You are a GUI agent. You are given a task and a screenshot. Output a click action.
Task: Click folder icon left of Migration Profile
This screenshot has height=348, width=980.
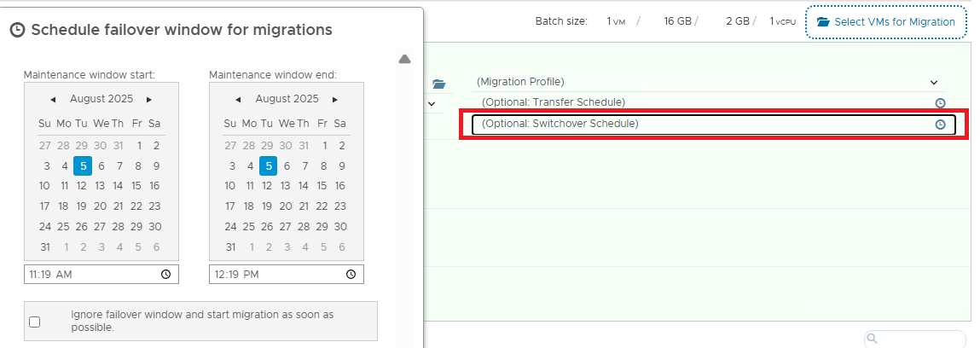coord(439,84)
